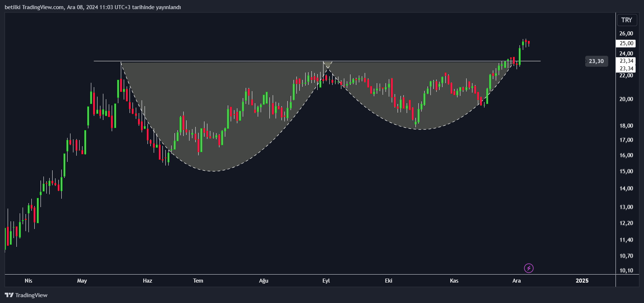Viewport: 644px width, 303px height.
Task: Click the 2025 year label on time axis
Action: [x=582, y=281]
